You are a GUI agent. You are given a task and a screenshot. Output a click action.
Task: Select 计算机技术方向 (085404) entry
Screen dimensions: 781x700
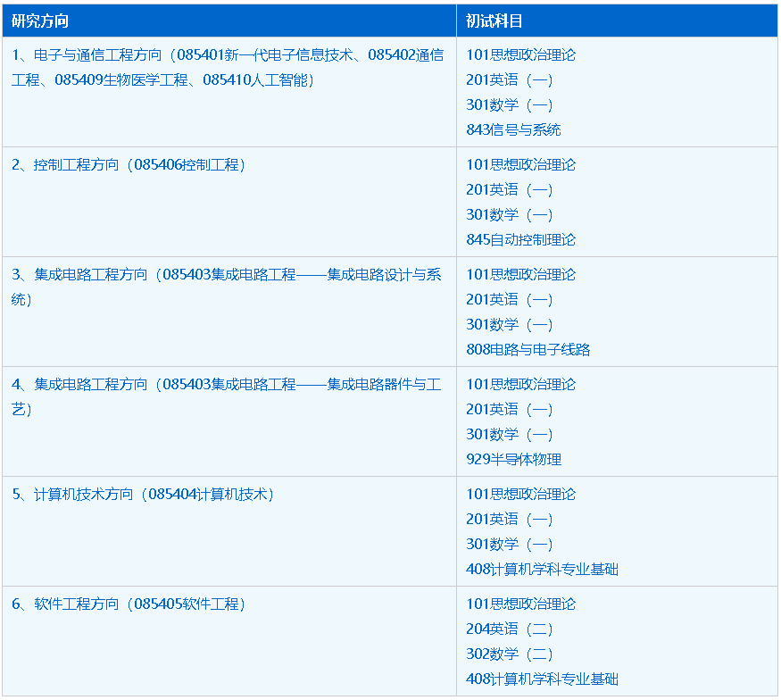tap(144, 495)
